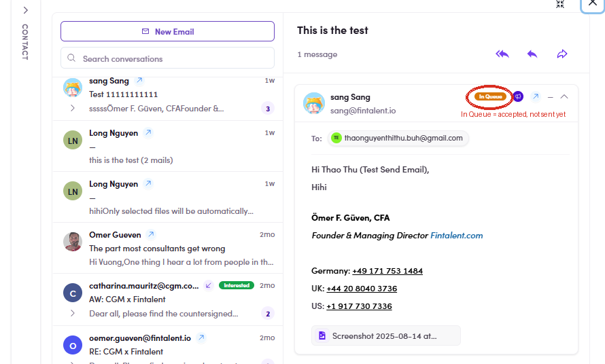
Task: Click the purple megaphone campaign icon
Action: tap(518, 96)
